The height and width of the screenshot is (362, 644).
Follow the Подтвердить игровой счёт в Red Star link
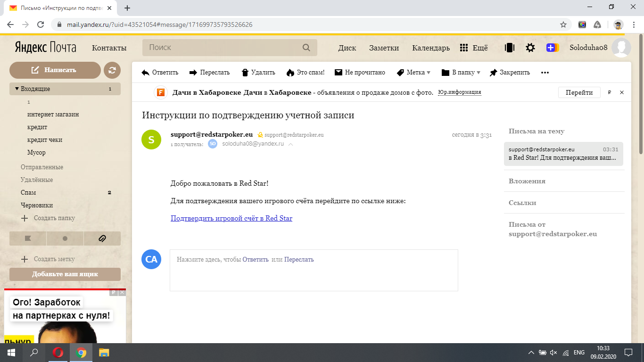coord(231,218)
